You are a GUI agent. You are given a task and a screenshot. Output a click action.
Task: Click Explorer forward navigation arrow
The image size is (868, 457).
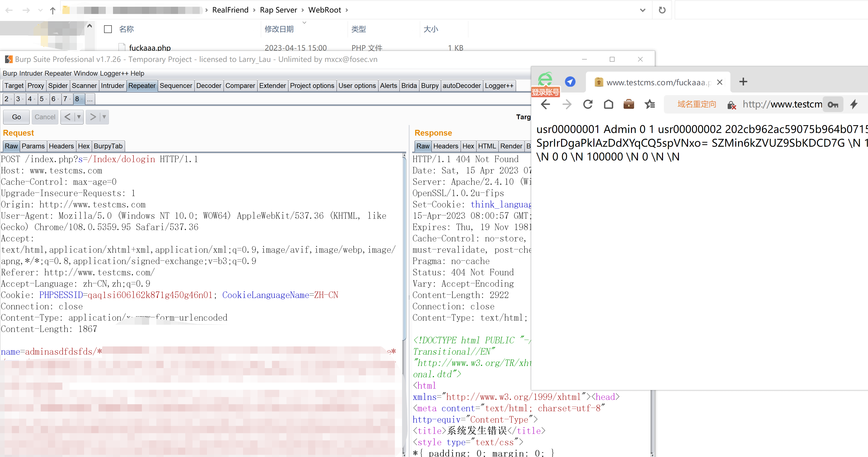pyautogui.click(x=26, y=10)
